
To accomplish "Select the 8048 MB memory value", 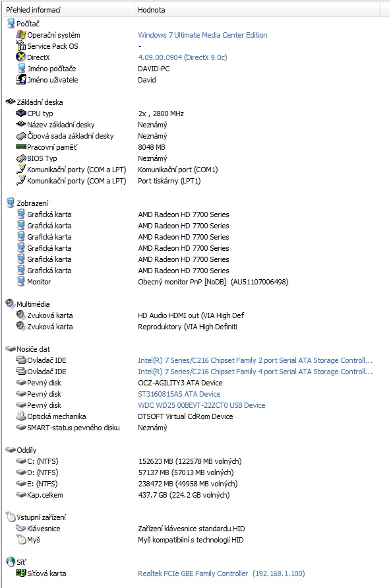I will 151,147.
